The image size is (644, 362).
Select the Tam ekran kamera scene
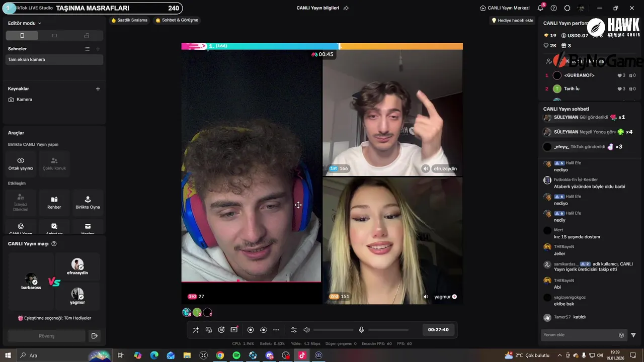click(x=54, y=59)
